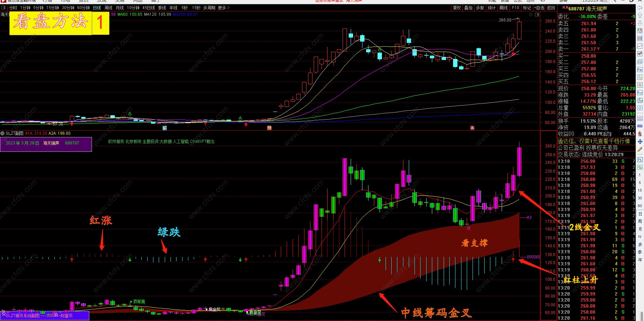Click the up arrow icon in right sidebar
Image resolution: width=644 pixels, height=321 pixels.
tap(640, 15)
